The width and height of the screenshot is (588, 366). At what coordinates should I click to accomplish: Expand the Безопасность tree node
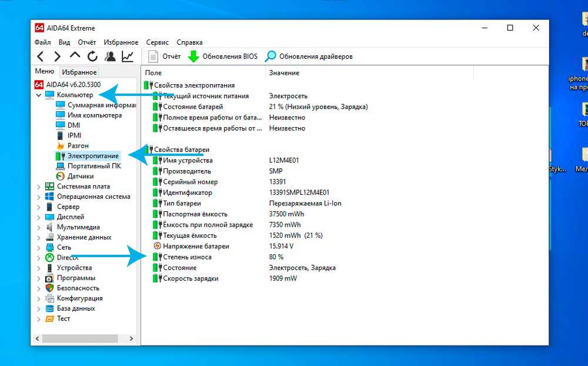coord(39,288)
